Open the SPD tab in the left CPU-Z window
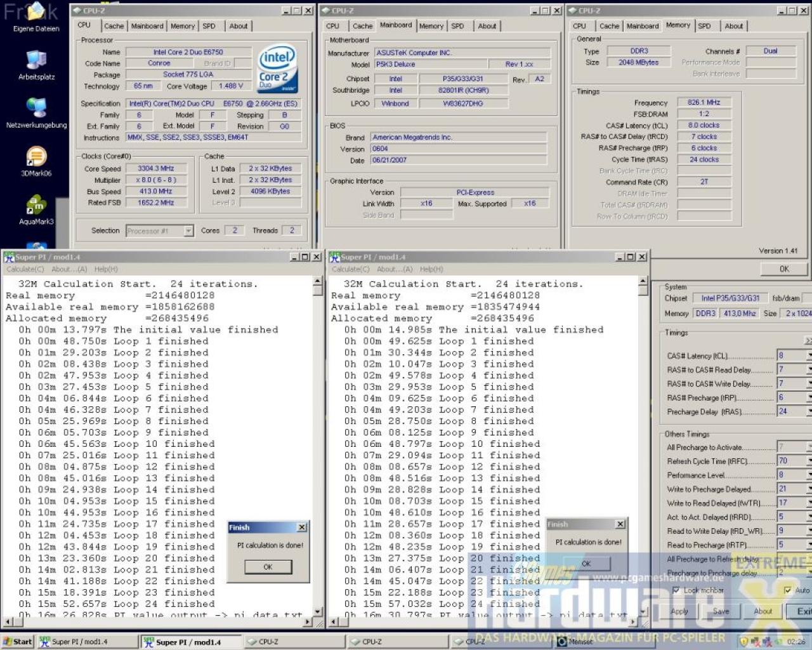Viewport: 812px width, 650px height. (209, 26)
